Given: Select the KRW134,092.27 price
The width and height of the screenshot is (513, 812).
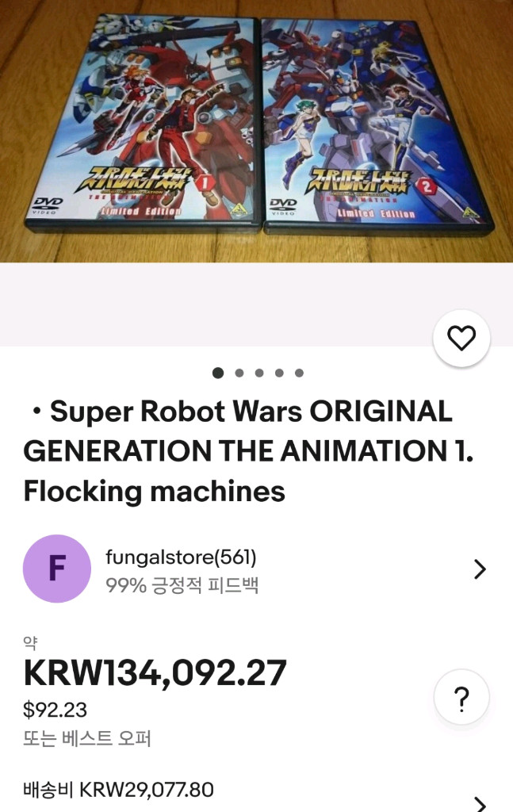Looking at the screenshot, I should (x=155, y=673).
